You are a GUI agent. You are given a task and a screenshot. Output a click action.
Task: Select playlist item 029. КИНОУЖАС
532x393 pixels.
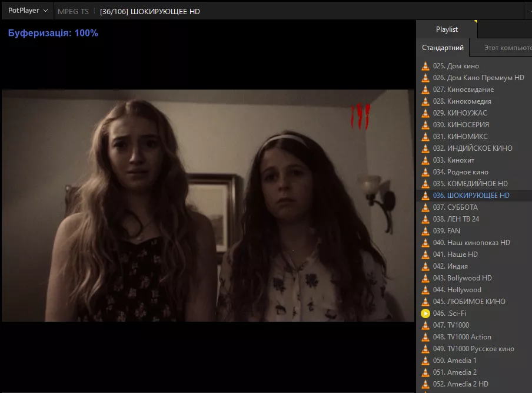tap(474, 113)
